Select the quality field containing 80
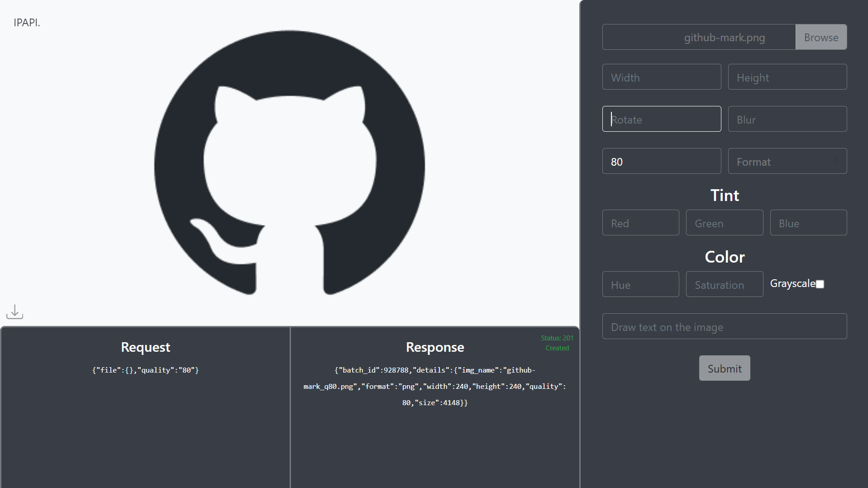Image resolution: width=868 pixels, height=488 pixels. tap(661, 161)
